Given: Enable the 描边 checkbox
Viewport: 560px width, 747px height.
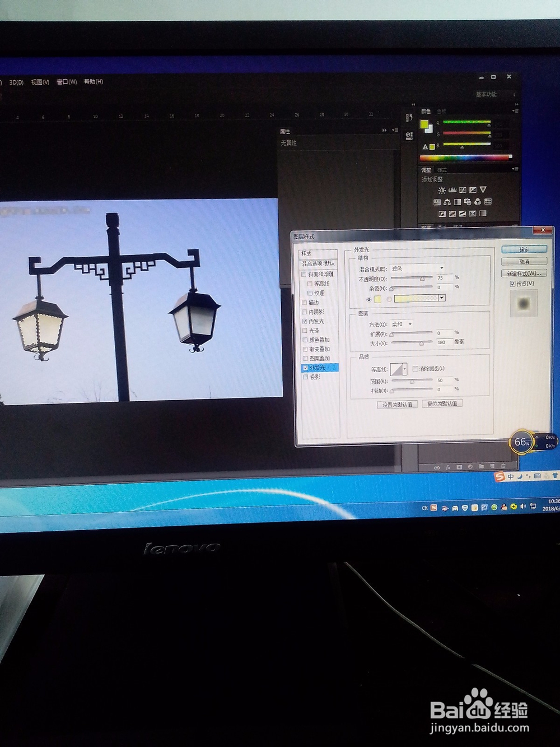Looking at the screenshot, I should (x=305, y=303).
